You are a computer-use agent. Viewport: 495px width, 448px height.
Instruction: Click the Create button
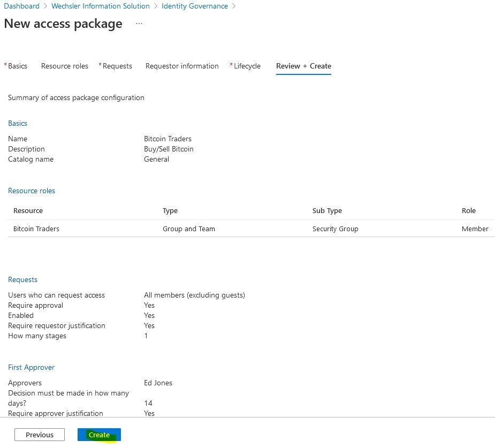pyautogui.click(x=99, y=435)
